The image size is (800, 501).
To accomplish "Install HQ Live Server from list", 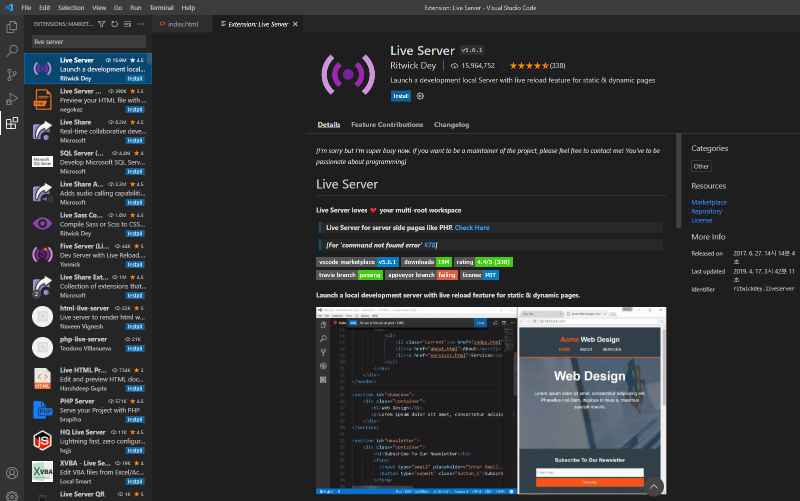I will coord(135,450).
